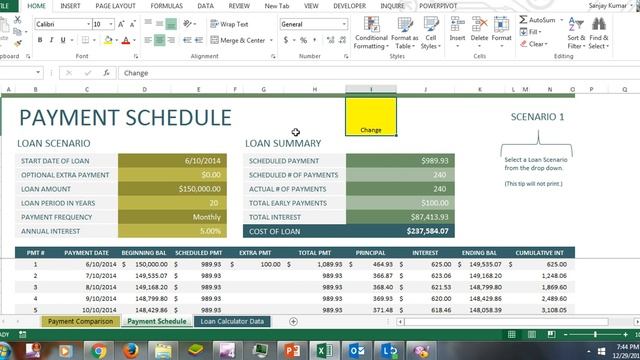The width and height of the screenshot is (640, 360).
Task: Toggle Bold formatting
Action: pos(40,40)
